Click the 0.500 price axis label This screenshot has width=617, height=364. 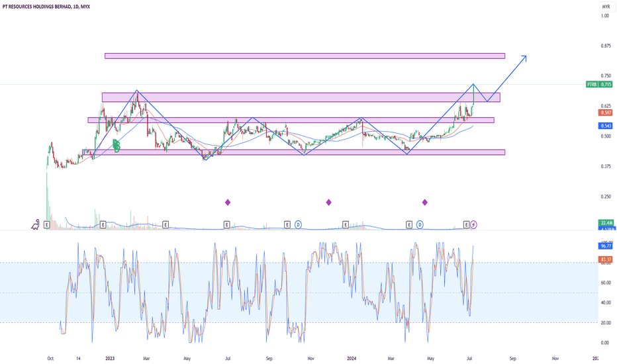[x=606, y=136]
